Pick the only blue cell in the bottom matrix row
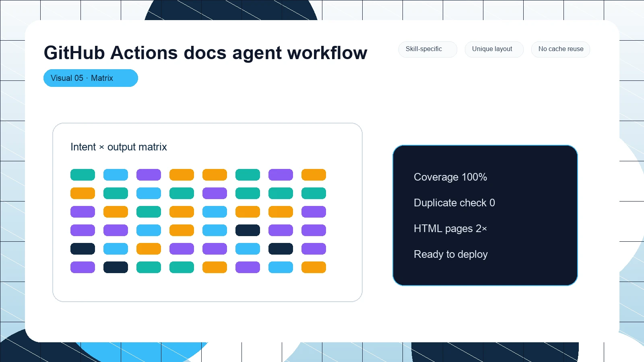Viewport: 644px width, 362px height. (281, 267)
